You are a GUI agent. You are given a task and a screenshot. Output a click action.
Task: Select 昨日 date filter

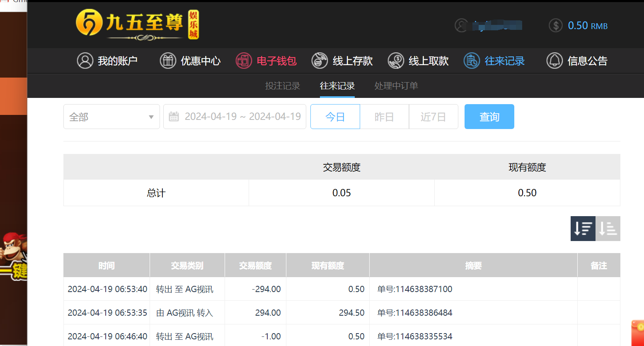coord(384,117)
